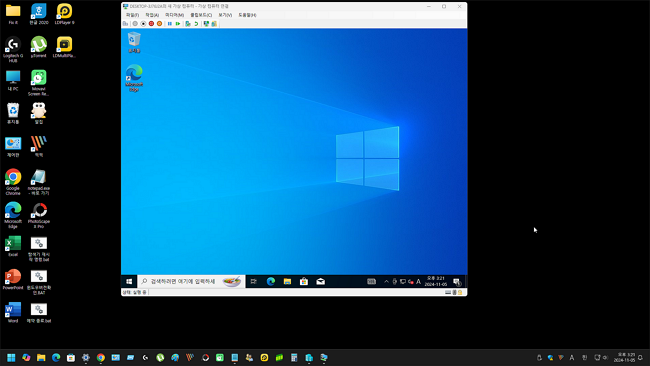Viewport: 650px width, 366px height.
Task: Select the 제어판 Control Panel desktop icon
Action: click(13, 147)
